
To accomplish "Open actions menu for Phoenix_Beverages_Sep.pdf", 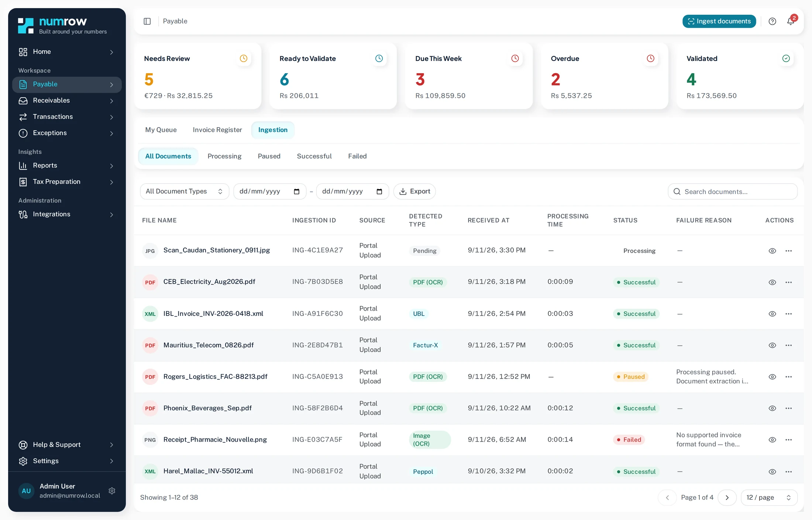I will (789, 408).
